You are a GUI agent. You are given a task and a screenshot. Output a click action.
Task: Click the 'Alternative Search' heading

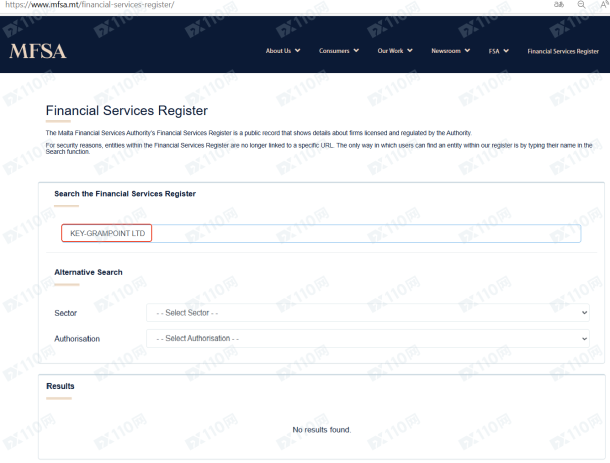(x=88, y=272)
